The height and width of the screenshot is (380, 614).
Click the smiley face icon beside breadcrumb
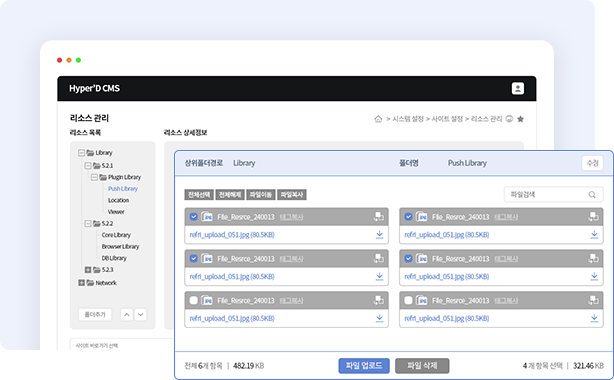pos(509,119)
